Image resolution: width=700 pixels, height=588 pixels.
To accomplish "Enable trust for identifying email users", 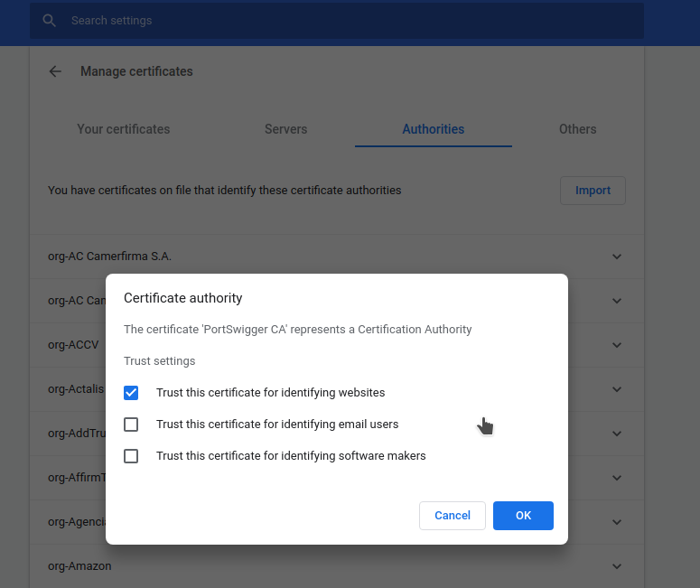I will pyautogui.click(x=131, y=425).
